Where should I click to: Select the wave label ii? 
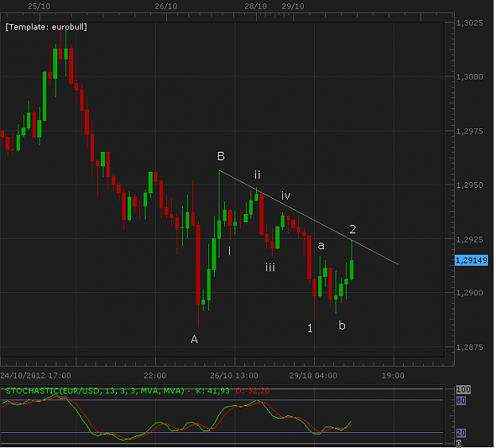pyautogui.click(x=258, y=175)
